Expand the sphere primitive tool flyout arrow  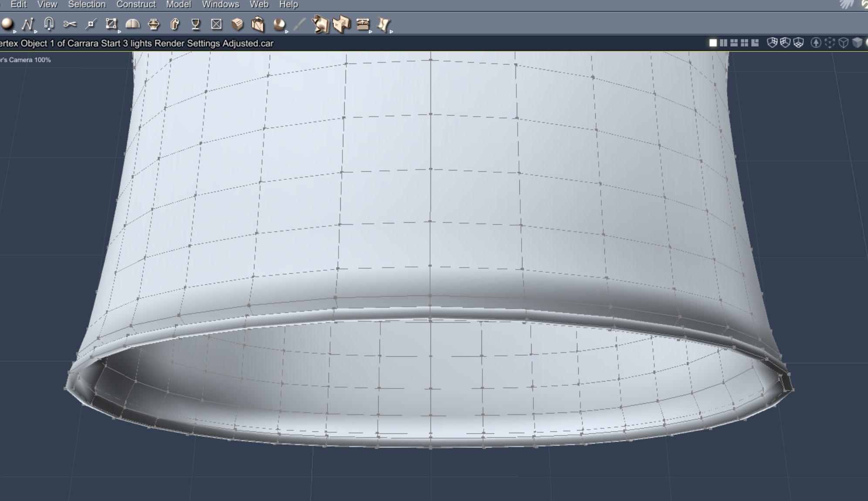coord(15,31)
